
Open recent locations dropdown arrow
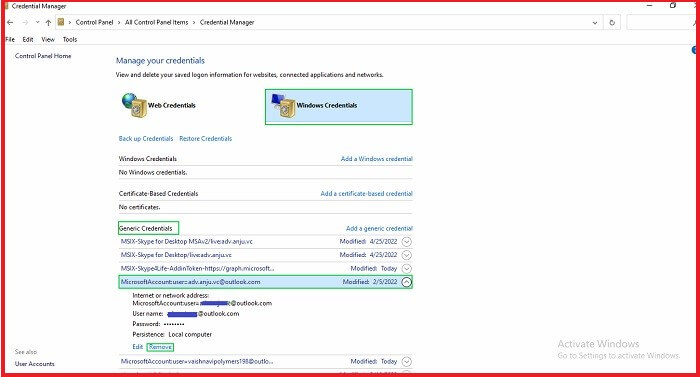tap(38, 22)
